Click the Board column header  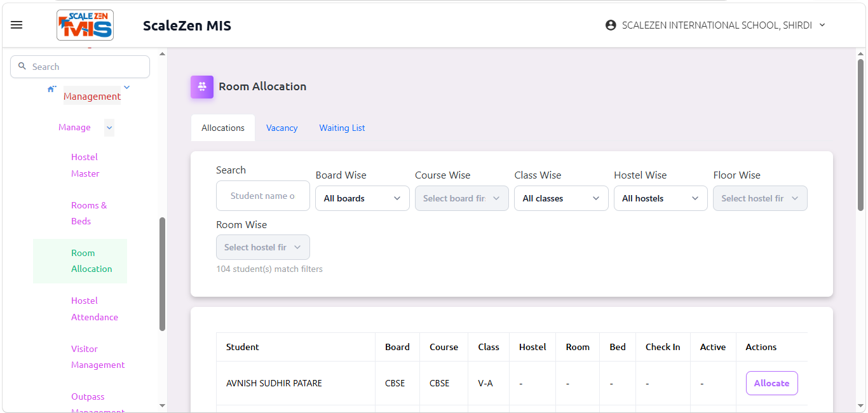(397, 347)
